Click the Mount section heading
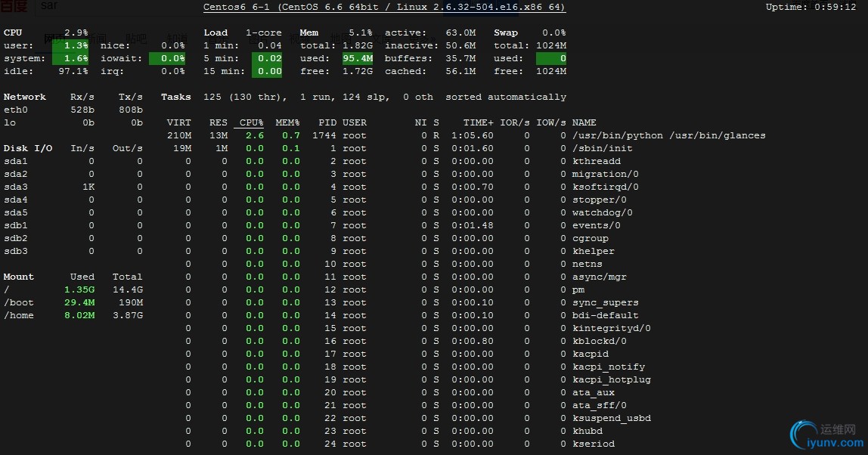Viewport: 868px width, 455px height. click(x=18, y=277)
